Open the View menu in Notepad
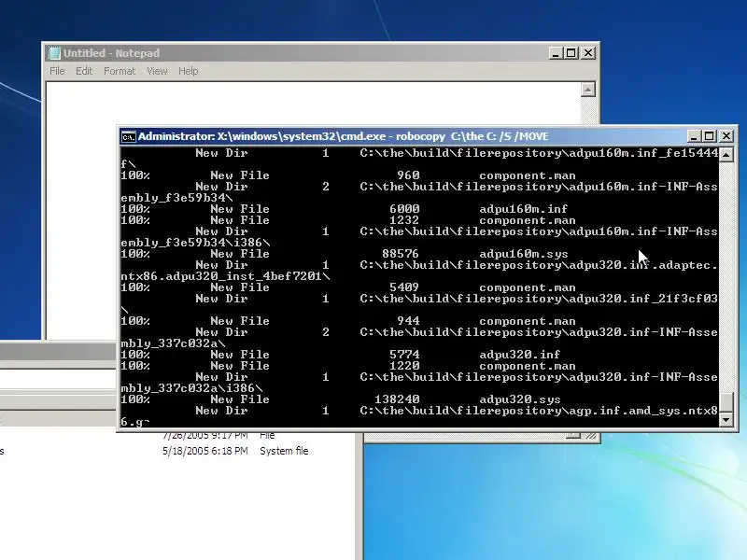This screenshot has height=560, width=747. 157,71
